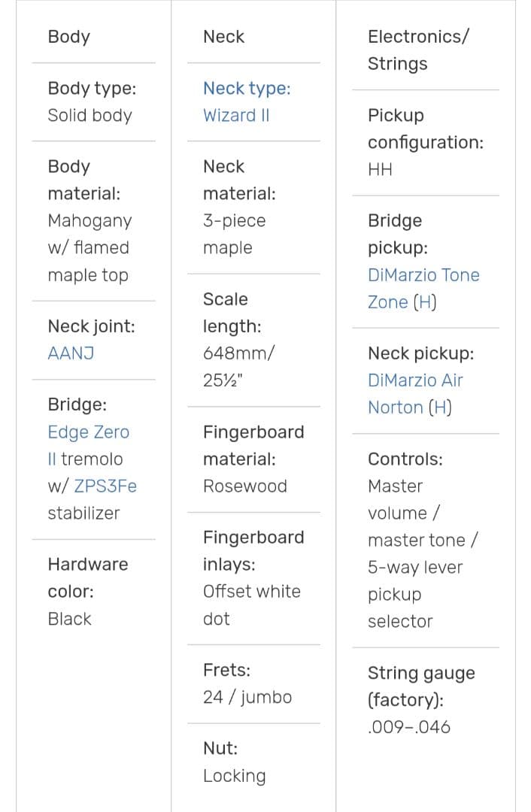Click the .009-.046 string gauge value

pos(408,727)
